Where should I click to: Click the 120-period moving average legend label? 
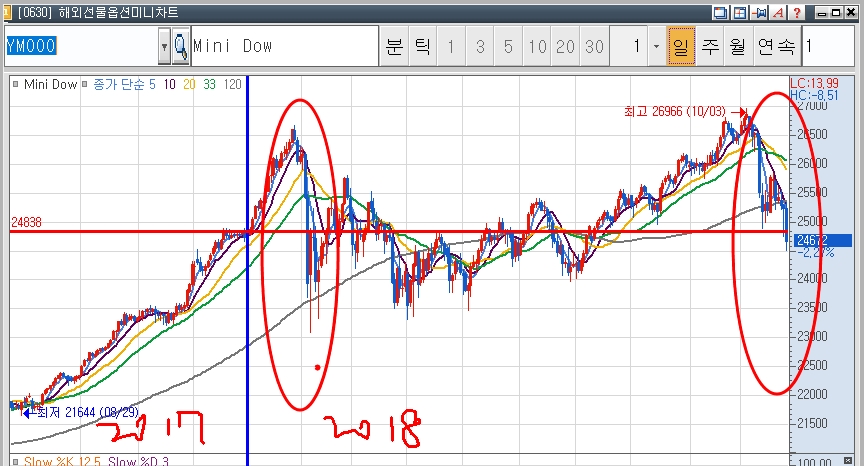[233, 84]
